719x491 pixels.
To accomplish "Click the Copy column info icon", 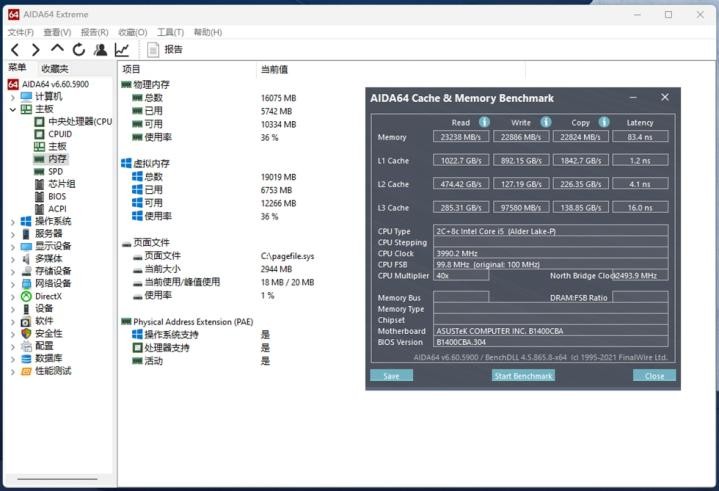I will pos(605,123).
